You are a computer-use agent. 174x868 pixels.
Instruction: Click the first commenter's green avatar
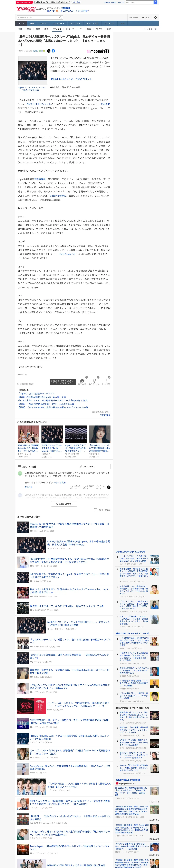point(20,473)
